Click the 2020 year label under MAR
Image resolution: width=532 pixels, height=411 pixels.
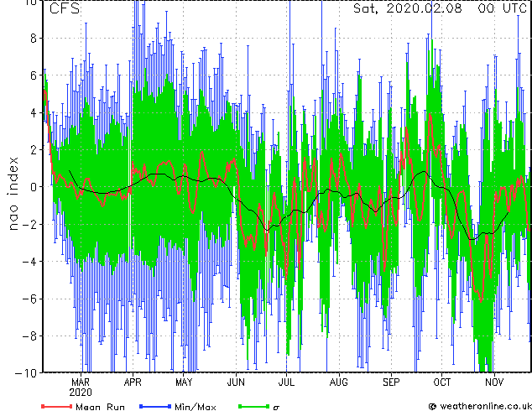pyautogui.click(x=81, y=393)
